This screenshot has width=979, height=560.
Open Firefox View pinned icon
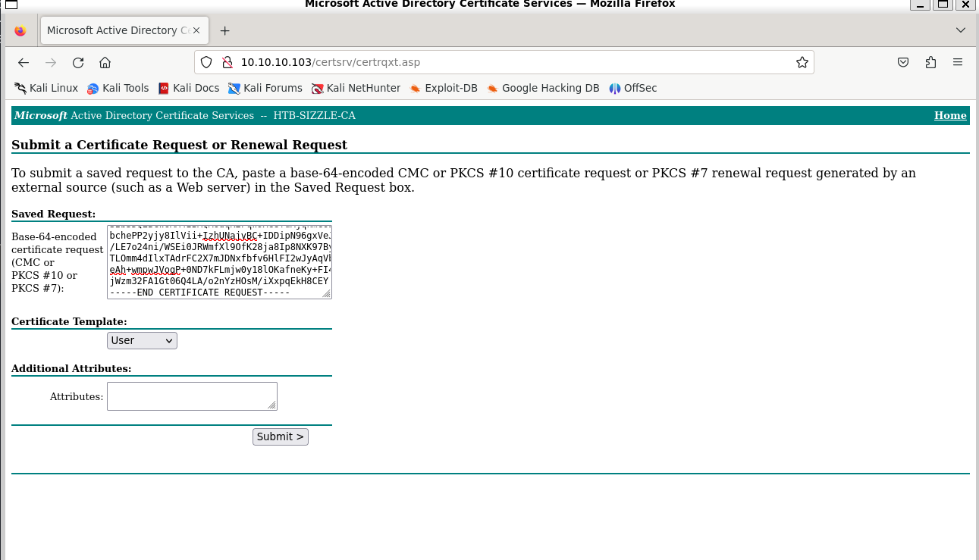coord(20,31)
